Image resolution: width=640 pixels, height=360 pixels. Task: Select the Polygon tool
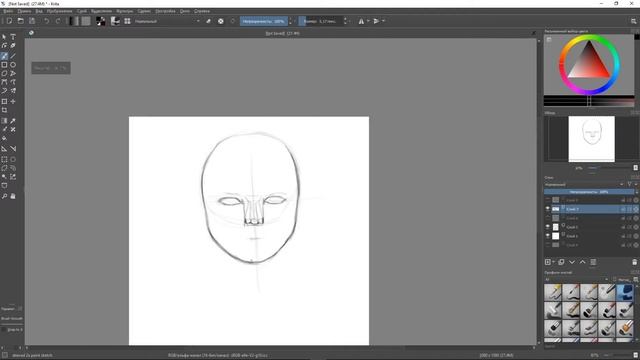click(x=4, y=73)
